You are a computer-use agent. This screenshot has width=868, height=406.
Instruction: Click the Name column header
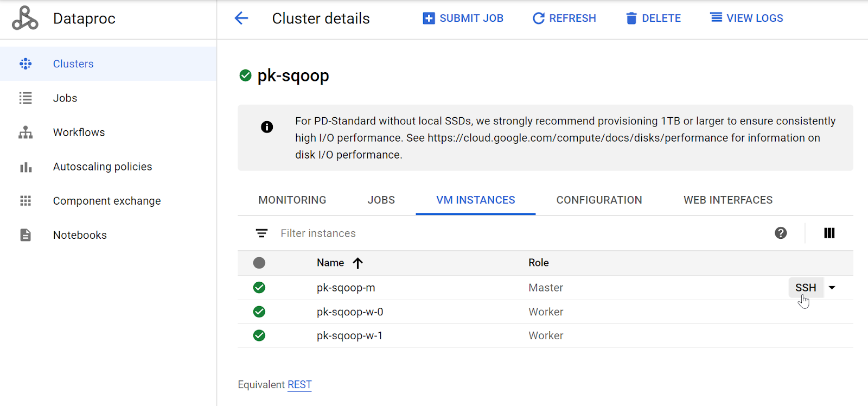[330, 263]
